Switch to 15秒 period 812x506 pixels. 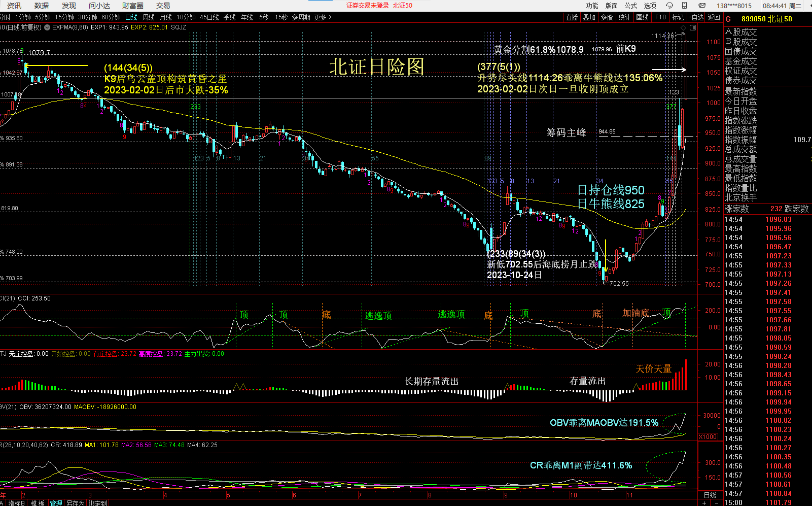click(281, 17)
